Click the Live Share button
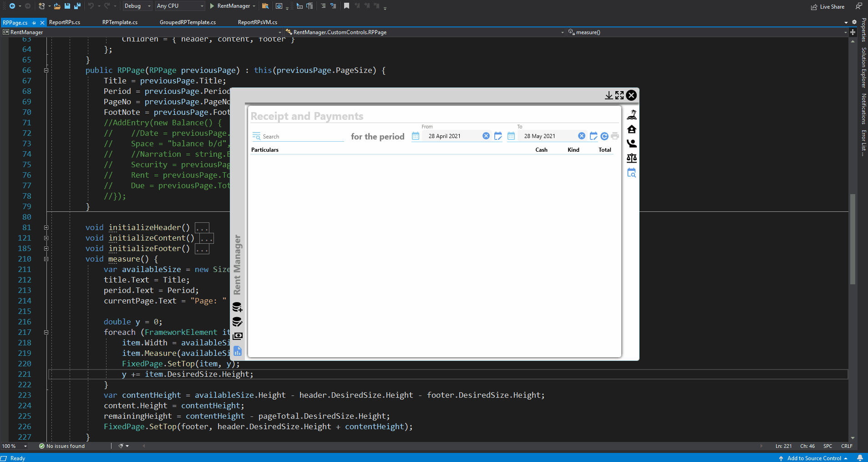 [x=827, y=7]
